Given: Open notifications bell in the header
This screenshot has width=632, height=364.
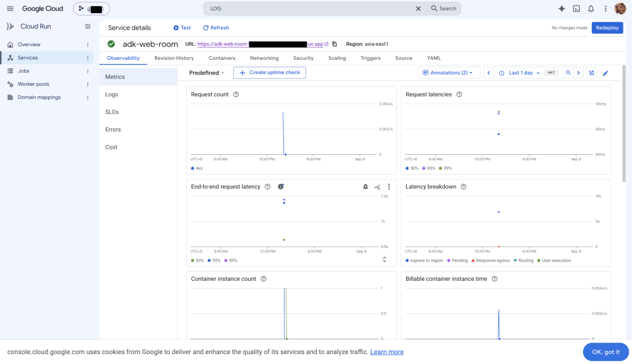Looking at the screenshot, I should (591, 9).
